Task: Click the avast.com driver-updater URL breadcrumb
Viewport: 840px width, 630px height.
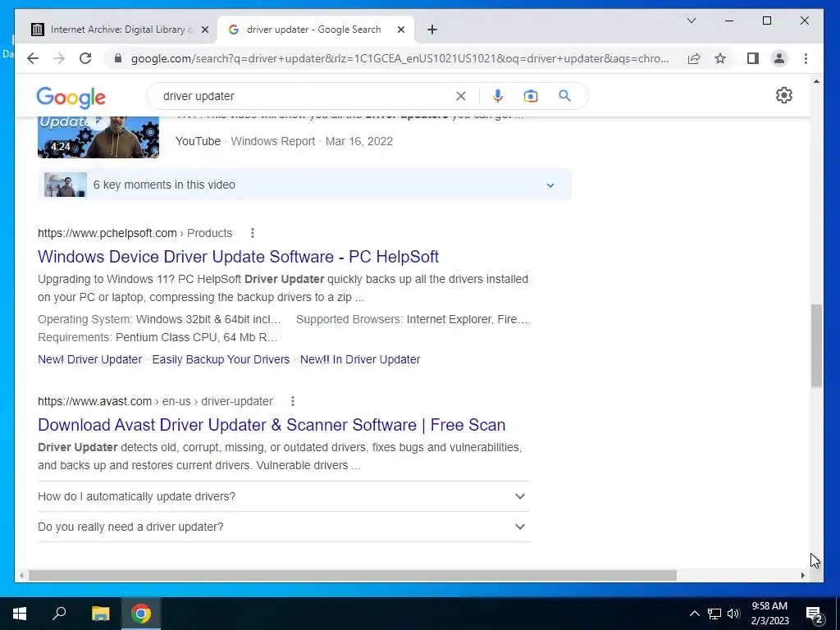Action: click(155, 401)
